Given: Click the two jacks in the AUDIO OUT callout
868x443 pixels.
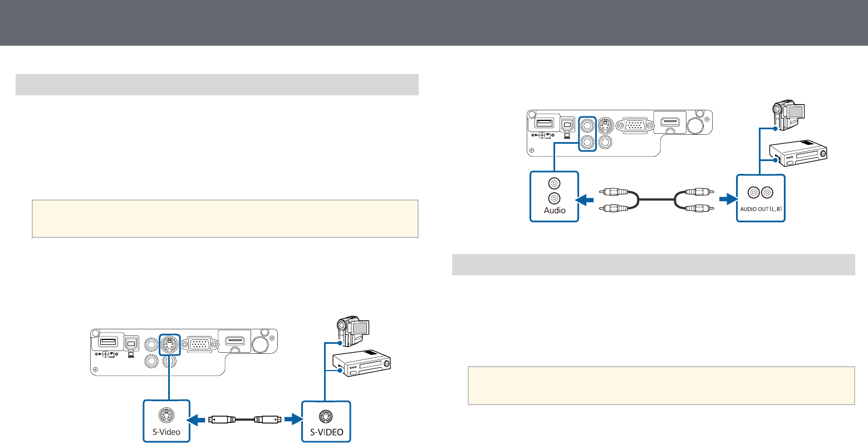Looking at the screenshot, I should (760, 193).
